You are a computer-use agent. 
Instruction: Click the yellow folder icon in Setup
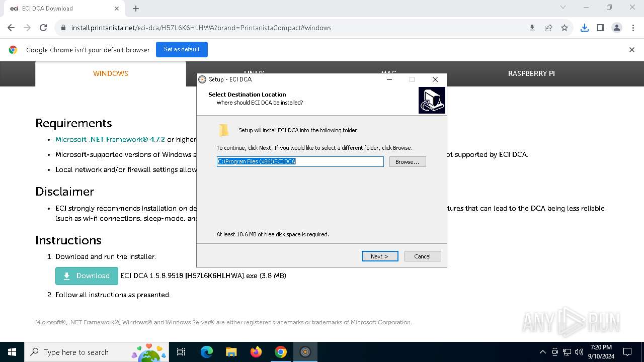click(x=224, y=130)
